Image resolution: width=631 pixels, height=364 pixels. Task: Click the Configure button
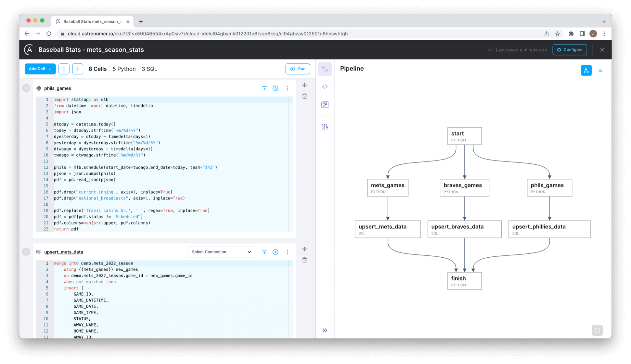click(569, 50)
